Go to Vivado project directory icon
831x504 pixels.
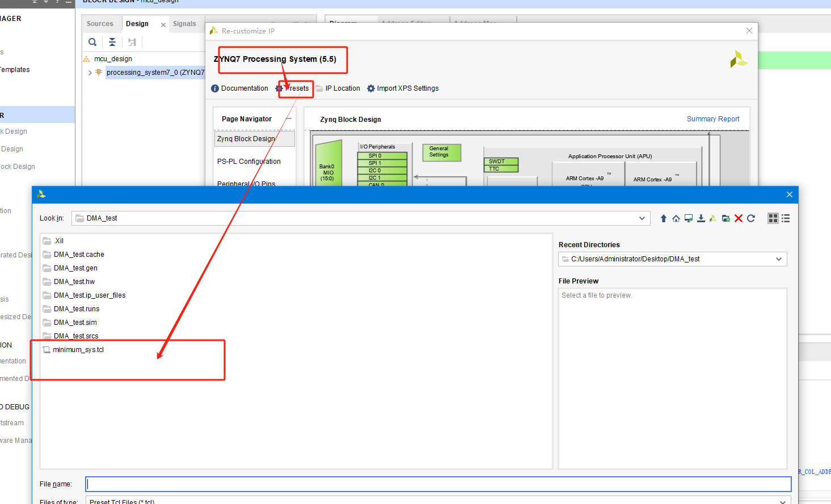tap(713, 218)
